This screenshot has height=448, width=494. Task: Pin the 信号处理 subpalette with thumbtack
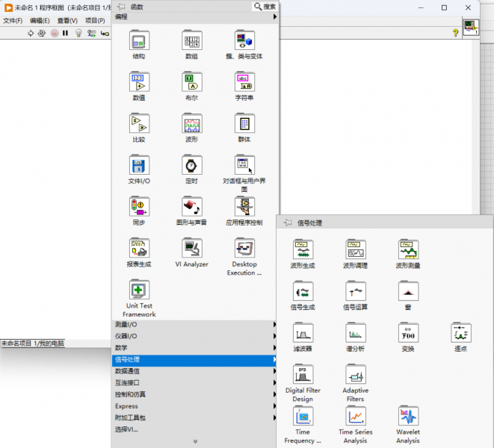(x=287, y=223)
